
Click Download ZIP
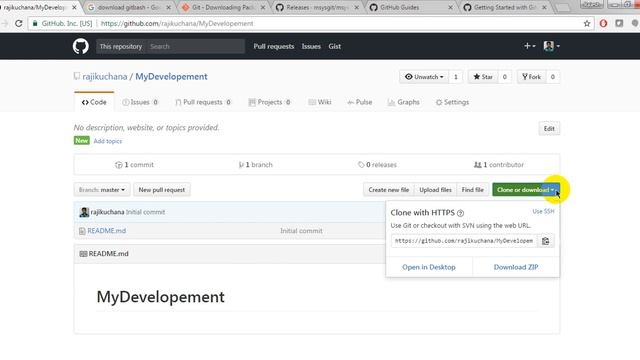tap(516, 267)
